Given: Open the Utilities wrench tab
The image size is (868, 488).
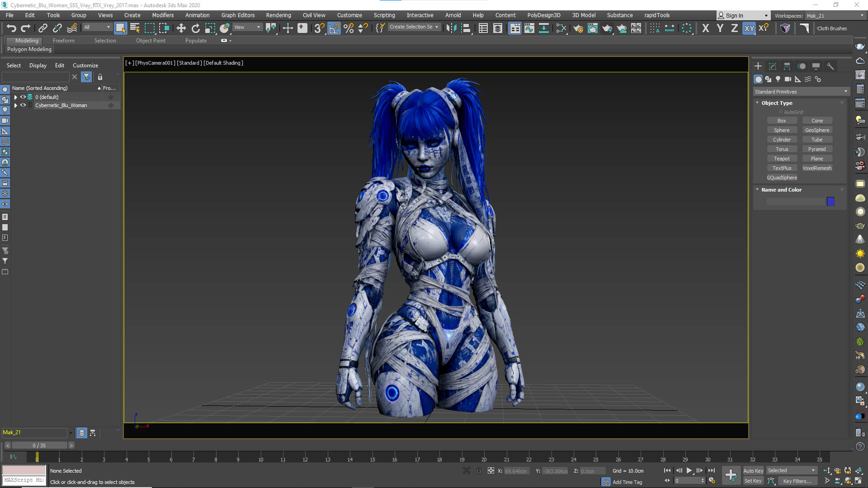Looking at the screenshot, I should point(830,66).
